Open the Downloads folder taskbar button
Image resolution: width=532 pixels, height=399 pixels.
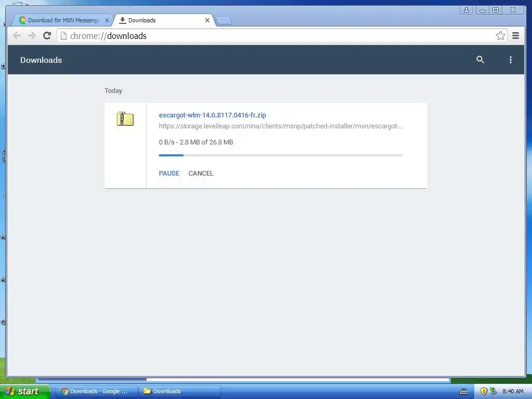(180, 391)
